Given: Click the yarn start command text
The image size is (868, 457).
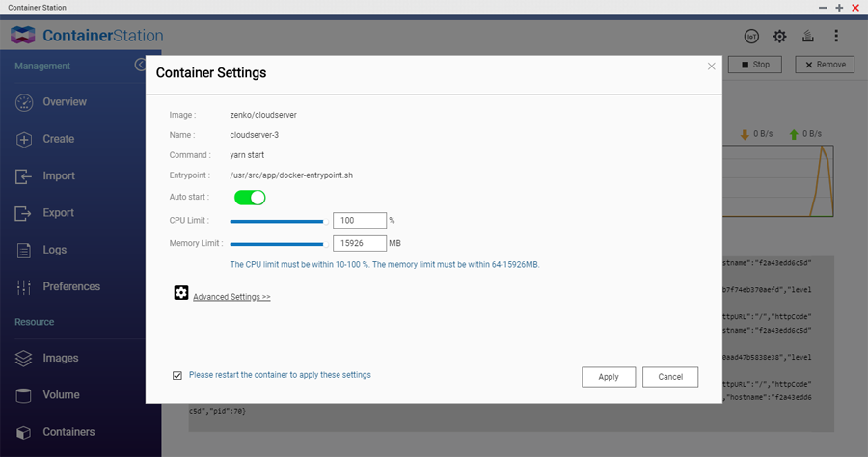Looking at the screenshot, I should pos(247,155).
